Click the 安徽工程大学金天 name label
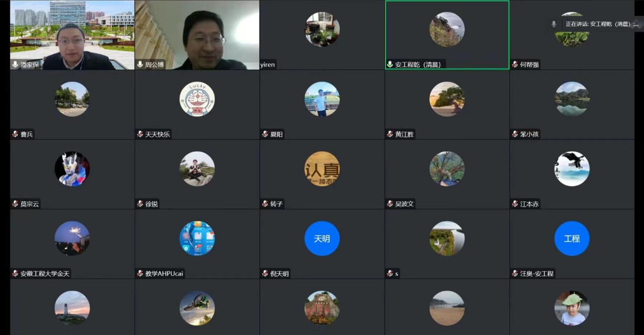The height and width of the screenshot is (335, 644). pos(45,273)
